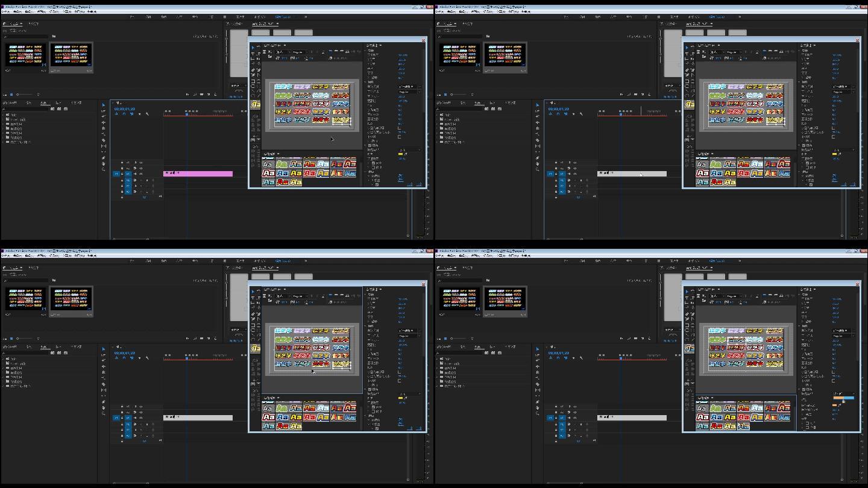Toggle V1 source patch in bottom-left screenshot
This screenshot has width=868, height=488.
[x=116, y=418]
